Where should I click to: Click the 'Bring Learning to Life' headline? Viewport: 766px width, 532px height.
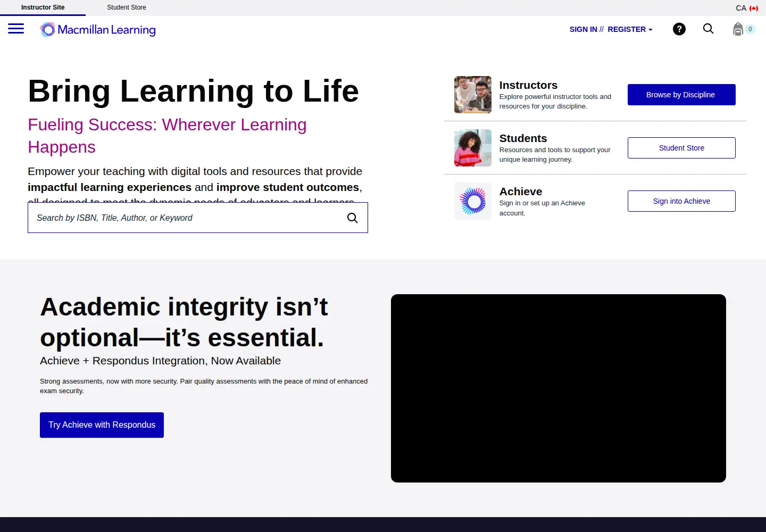(193, 91)
